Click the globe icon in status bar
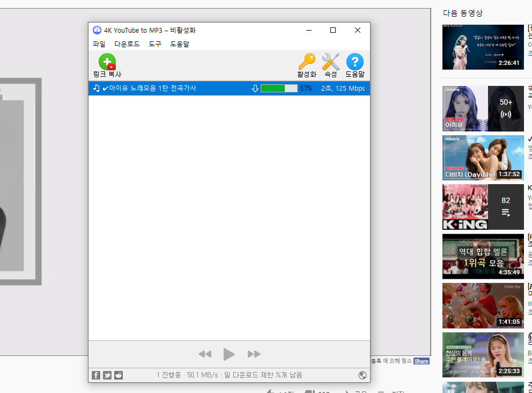The width and height of the screenshot is (532, 393). [363, 375]
